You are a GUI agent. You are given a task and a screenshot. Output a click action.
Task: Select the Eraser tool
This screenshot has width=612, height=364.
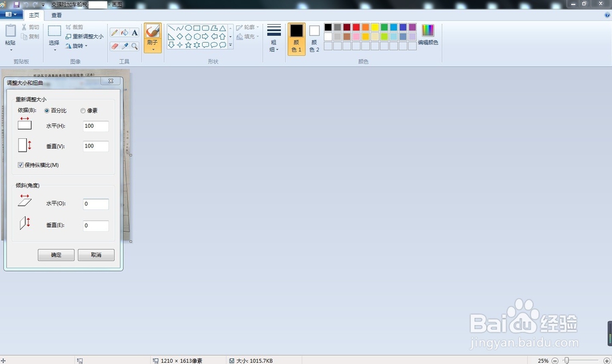point(114,46)
